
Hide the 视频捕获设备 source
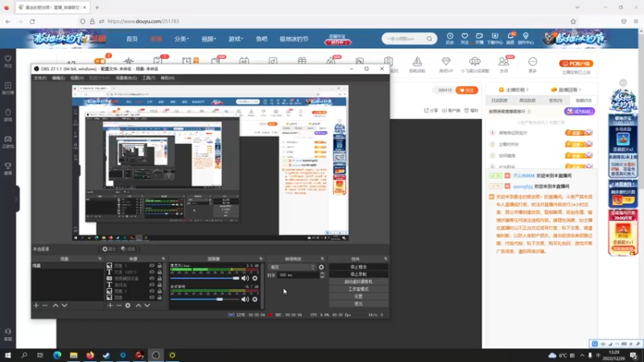[x=152, y=278]
